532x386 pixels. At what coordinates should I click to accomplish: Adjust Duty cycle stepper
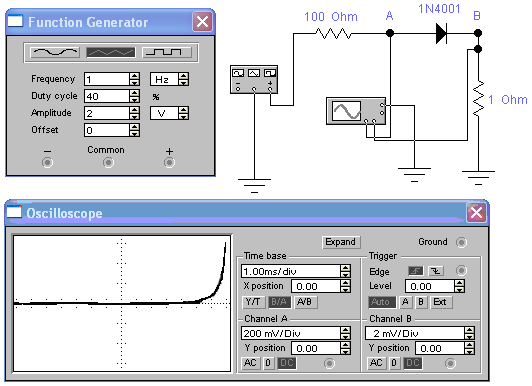click(134, 96)
